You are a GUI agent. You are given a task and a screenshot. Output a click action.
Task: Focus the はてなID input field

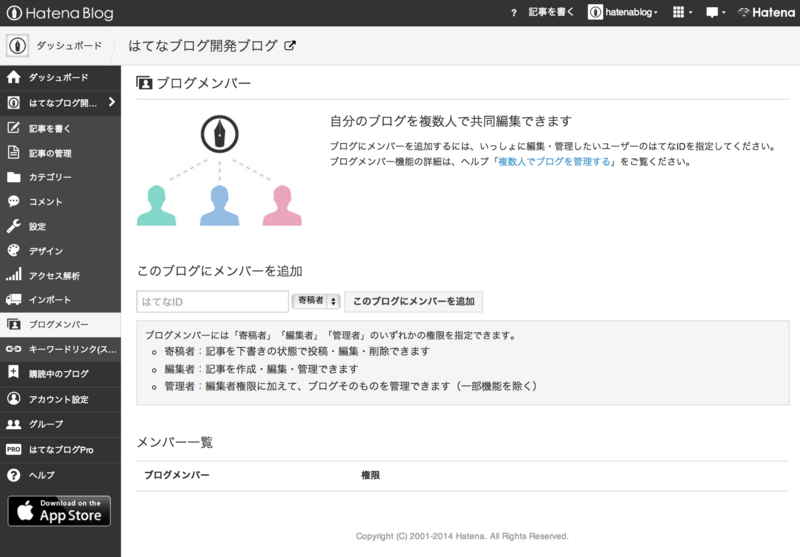(x=212, y=301)
